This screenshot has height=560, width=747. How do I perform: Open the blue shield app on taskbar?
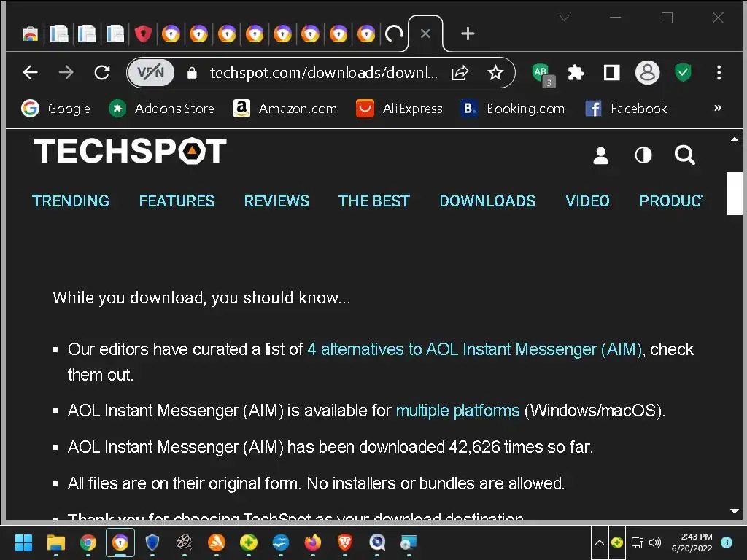tap(152, 542)
